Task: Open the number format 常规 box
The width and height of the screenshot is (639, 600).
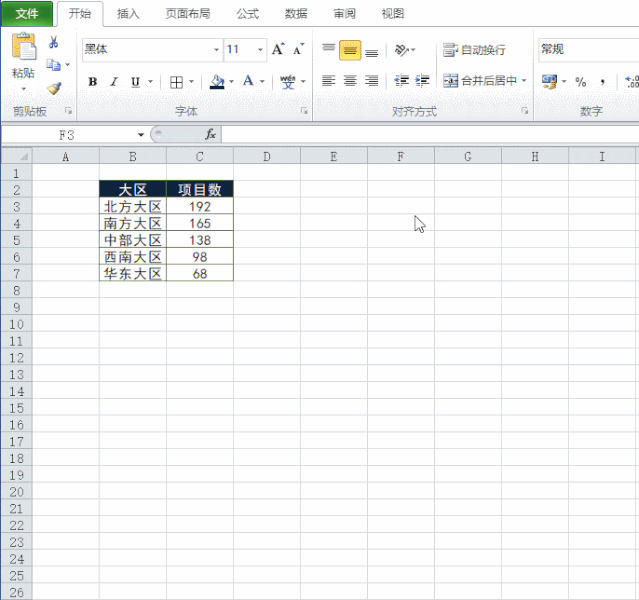Action: click(588, 50)
